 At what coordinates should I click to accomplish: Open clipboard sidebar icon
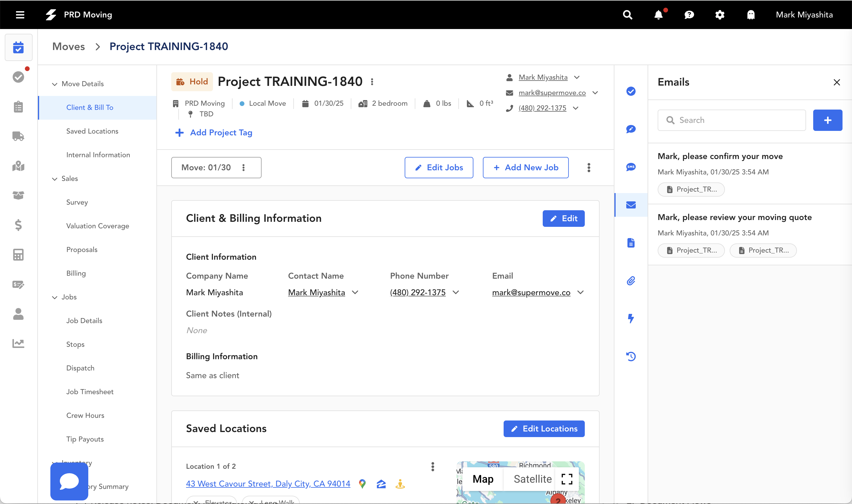click(18, 107)
